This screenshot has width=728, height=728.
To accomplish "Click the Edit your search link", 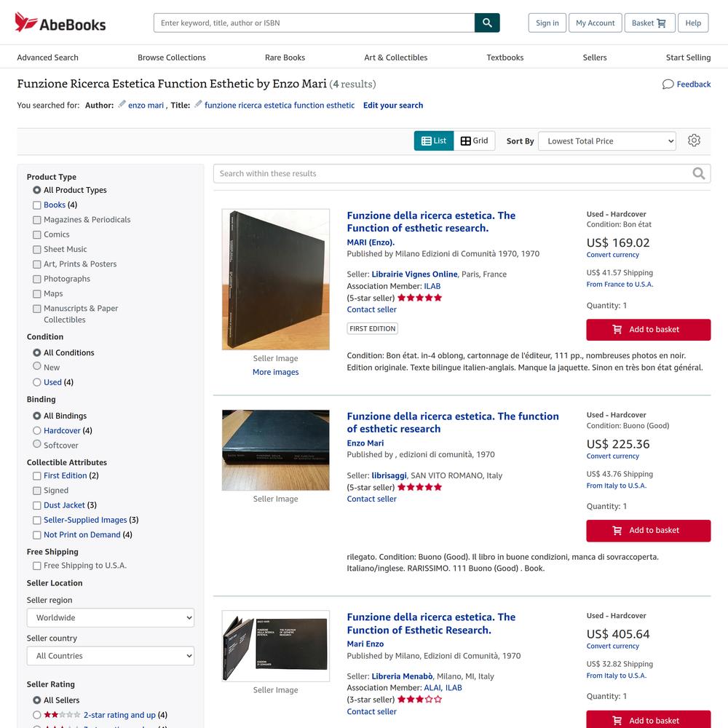I will [x=393, y=106].
